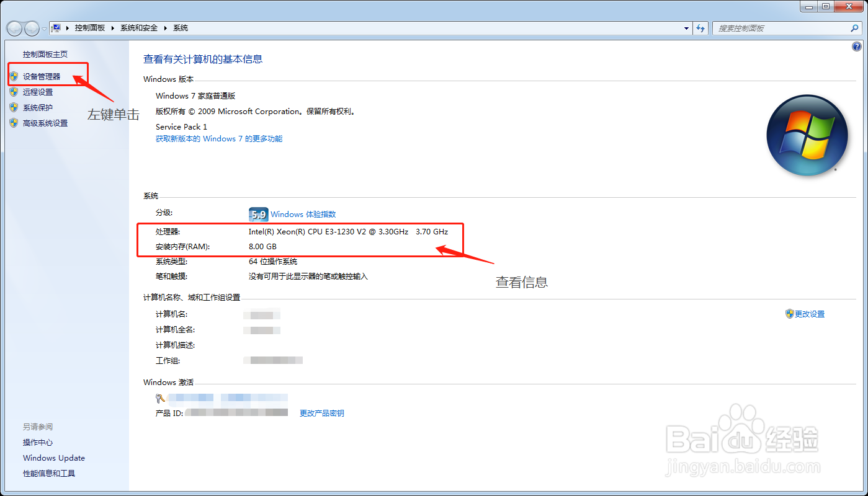Click the shield icon beside 更改设置

tap(789, 314)
